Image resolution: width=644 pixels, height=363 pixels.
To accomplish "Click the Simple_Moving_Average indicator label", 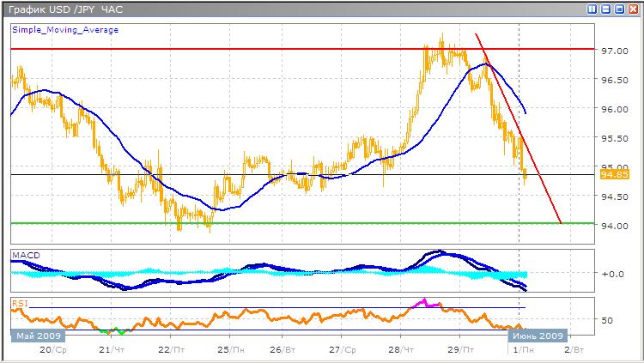I will (x=65, y=30).
